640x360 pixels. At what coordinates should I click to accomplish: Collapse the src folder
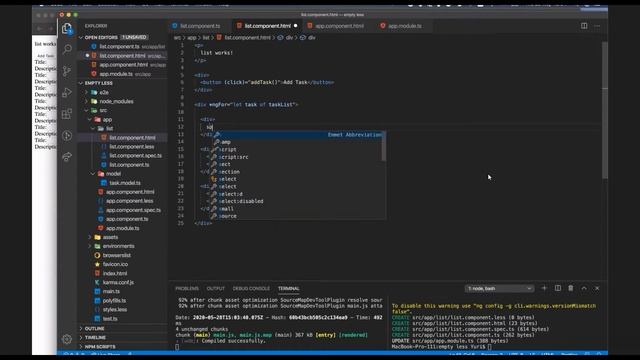[87, 110]
